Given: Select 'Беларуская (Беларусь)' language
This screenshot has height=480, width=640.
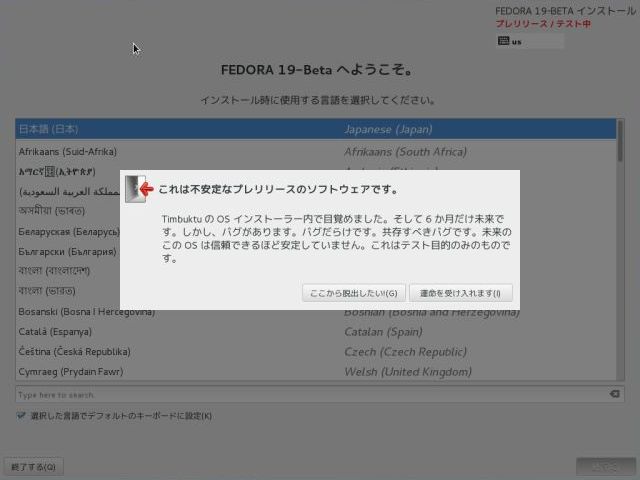Looking at the screenshot, I should pyautogui.click(x=68, y=231).
